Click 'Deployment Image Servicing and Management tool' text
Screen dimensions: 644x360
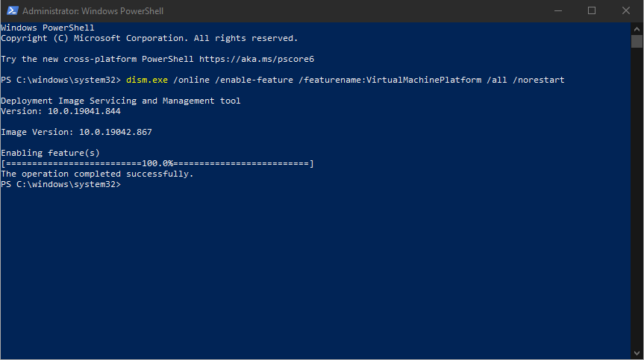(x=120, y=101)
